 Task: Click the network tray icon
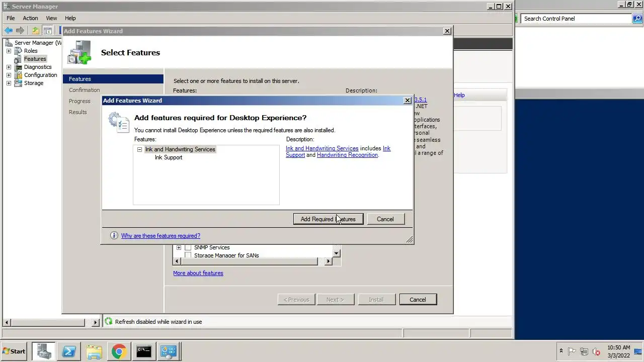[x=584, y=351]
